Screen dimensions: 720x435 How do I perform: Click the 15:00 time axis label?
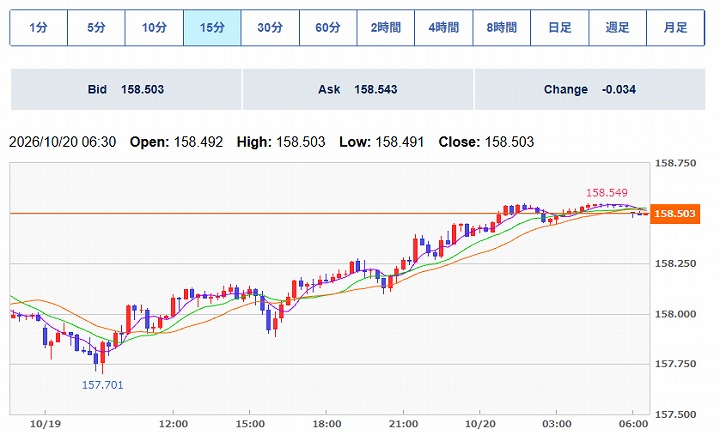[250, 424]
